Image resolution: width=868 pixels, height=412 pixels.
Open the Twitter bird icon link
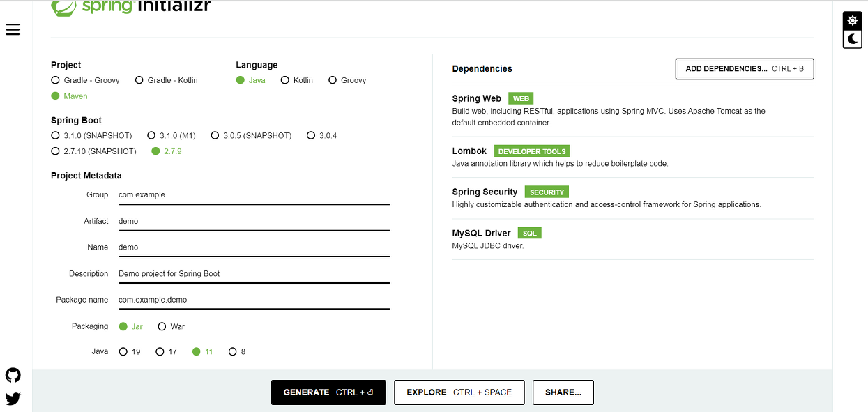click(x=13, y=399)
